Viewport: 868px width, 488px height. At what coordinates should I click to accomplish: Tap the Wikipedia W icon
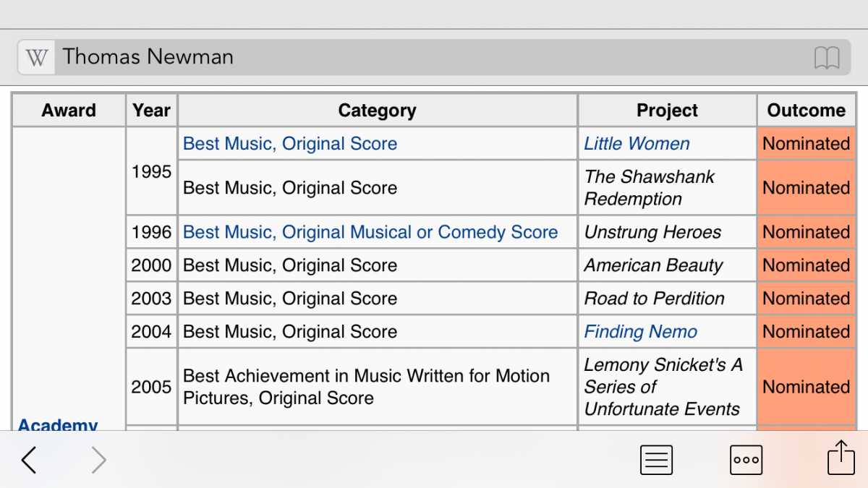coord(36,57)
